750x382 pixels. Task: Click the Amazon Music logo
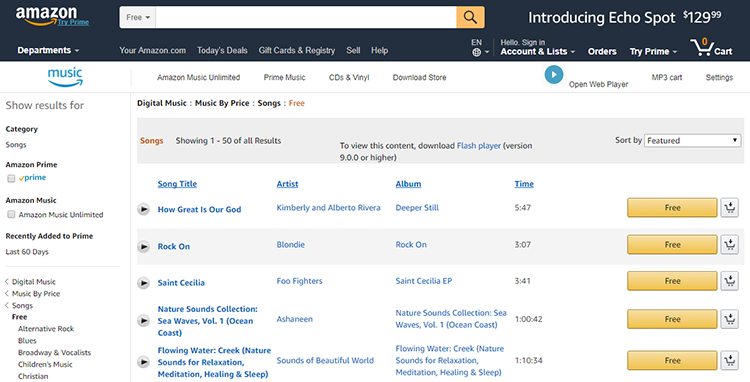click(65, 77)
